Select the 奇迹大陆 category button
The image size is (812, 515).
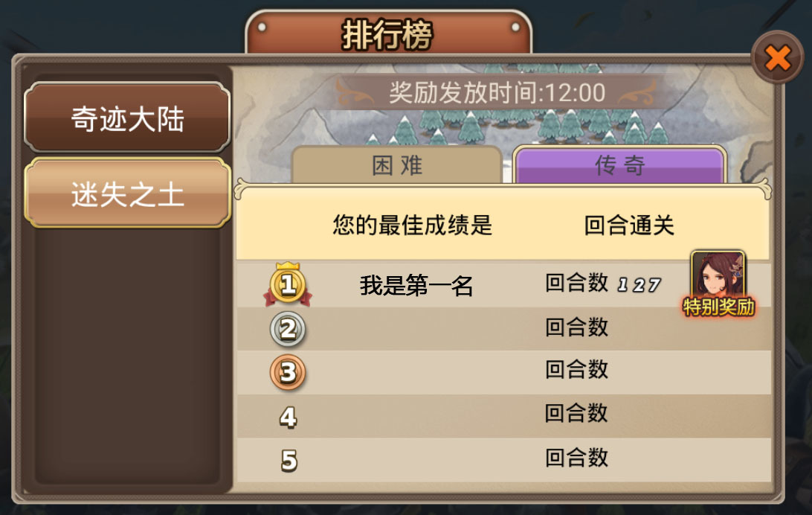pos(127,118)
